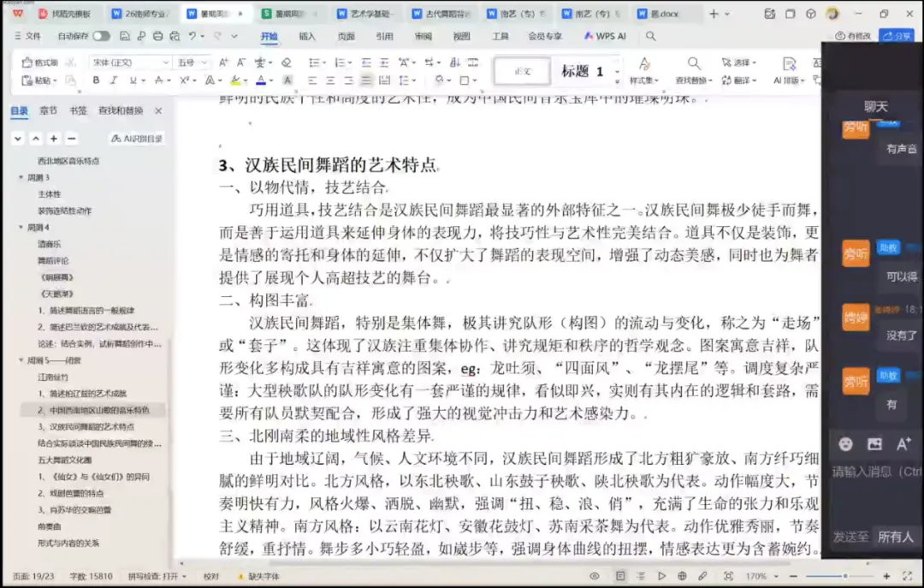The width and height of the screenshot is (924, 588).
Task: Toggle strikethrough formatting
Action: click(x=158, y=80)
